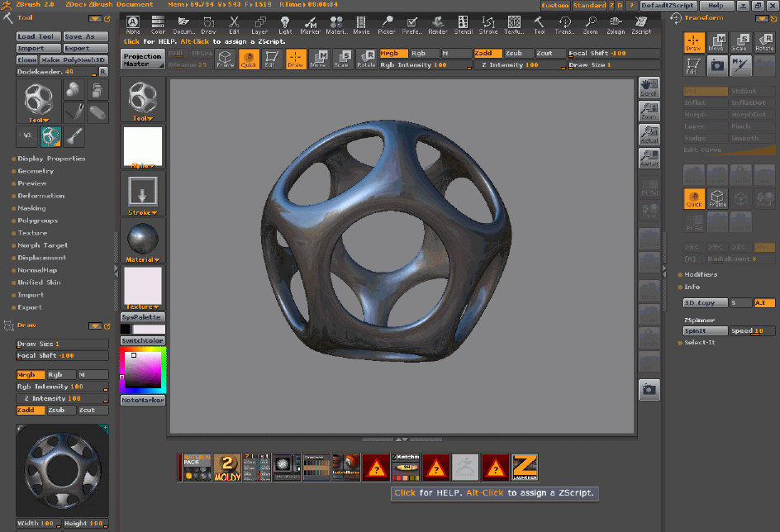Select the Rotate gyro icon in the top shelf
This screenshot has height=532, width=780.
[x=365, y=59]
